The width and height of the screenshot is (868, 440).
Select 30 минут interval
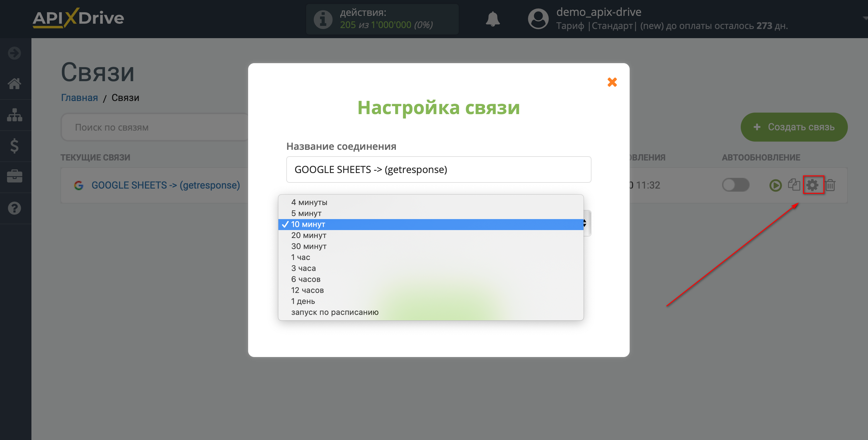click(x=431, y=246)
